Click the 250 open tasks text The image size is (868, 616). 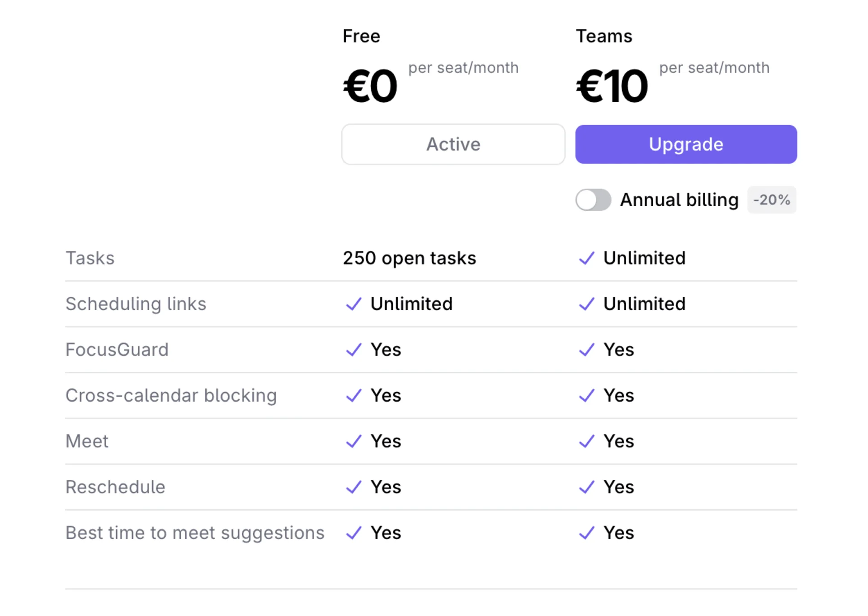coord(409,258)
